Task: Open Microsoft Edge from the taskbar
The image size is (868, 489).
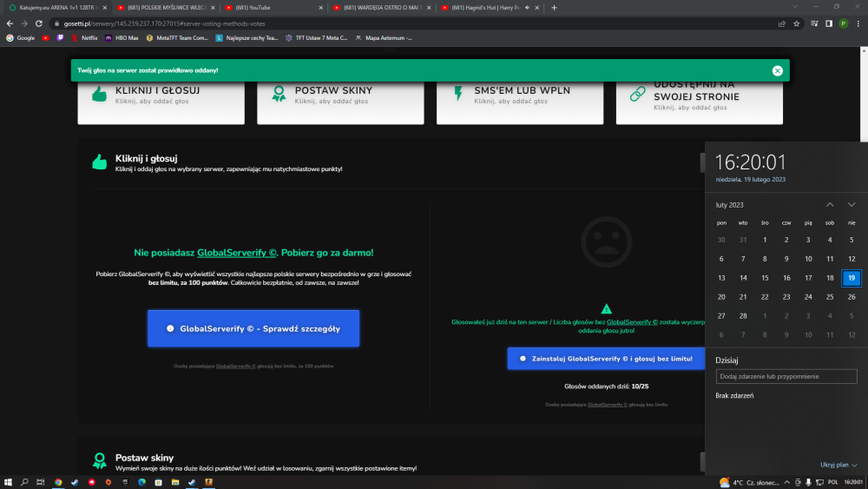Action: pos(141,482)
